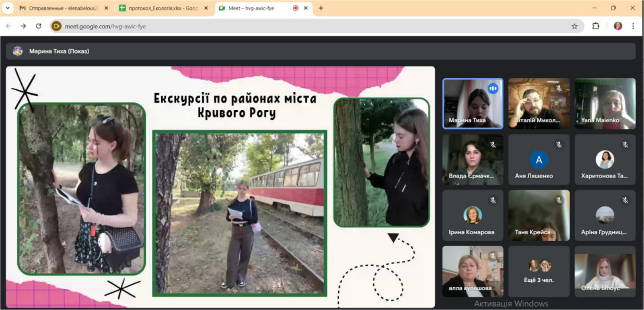The width and height of the screenshot is (644, 310).
Task: Click the Марина Тиха (Показ) label
Action: tap(59, 51)
